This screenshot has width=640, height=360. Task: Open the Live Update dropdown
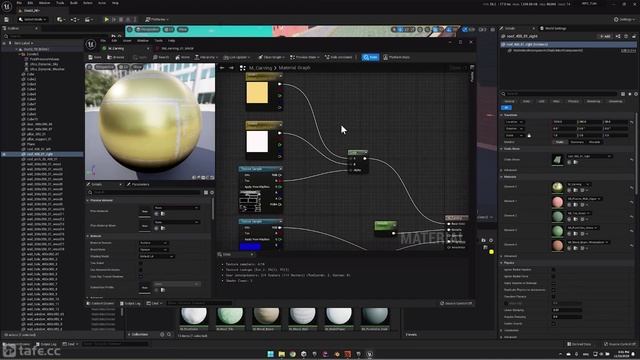tap(238, 57)
